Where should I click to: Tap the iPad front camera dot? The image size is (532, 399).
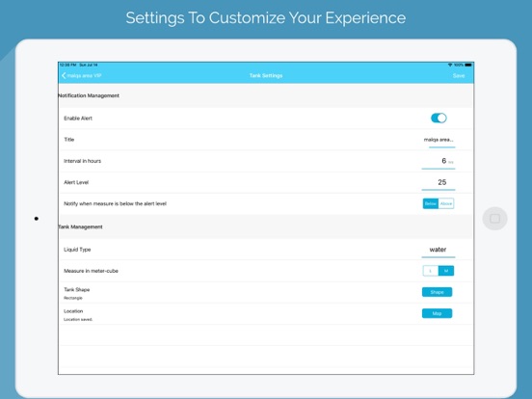tap(37, 219)
